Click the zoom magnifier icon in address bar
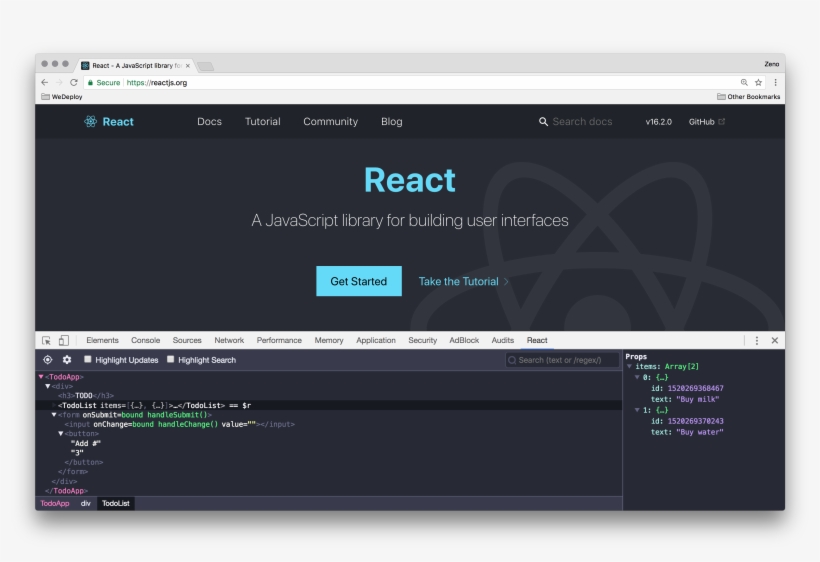 click(744, 82)
